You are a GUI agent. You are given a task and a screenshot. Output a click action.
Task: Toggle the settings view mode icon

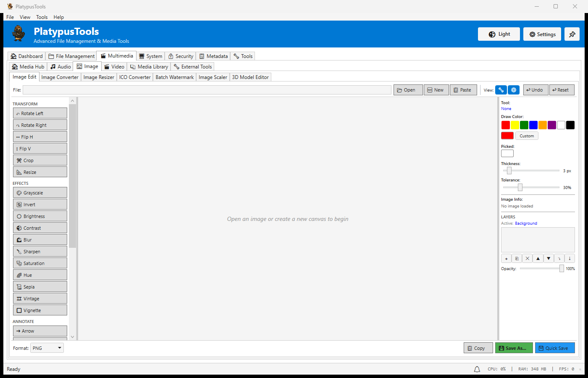514,89
